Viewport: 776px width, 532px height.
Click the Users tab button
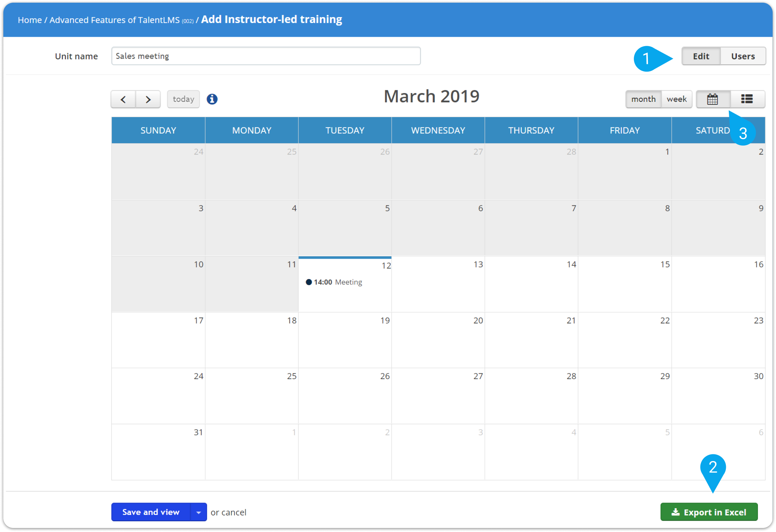coord(742,56)
